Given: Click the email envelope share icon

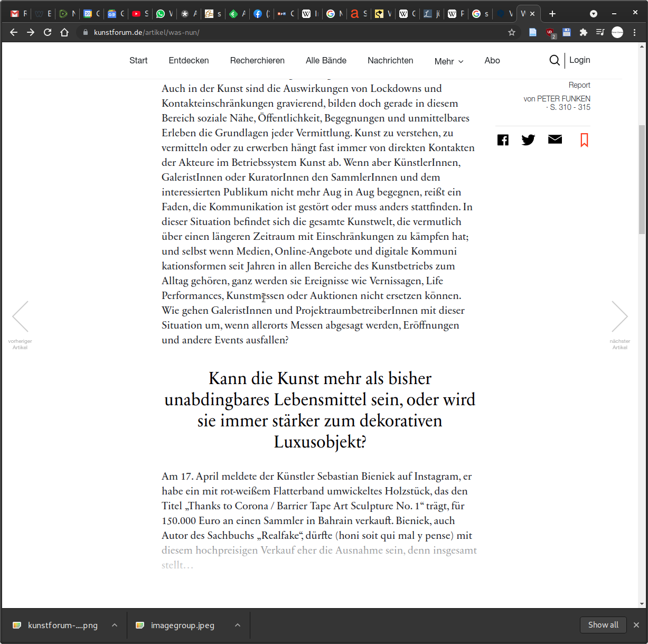Looking at the screenshot, I should [555, 139].
